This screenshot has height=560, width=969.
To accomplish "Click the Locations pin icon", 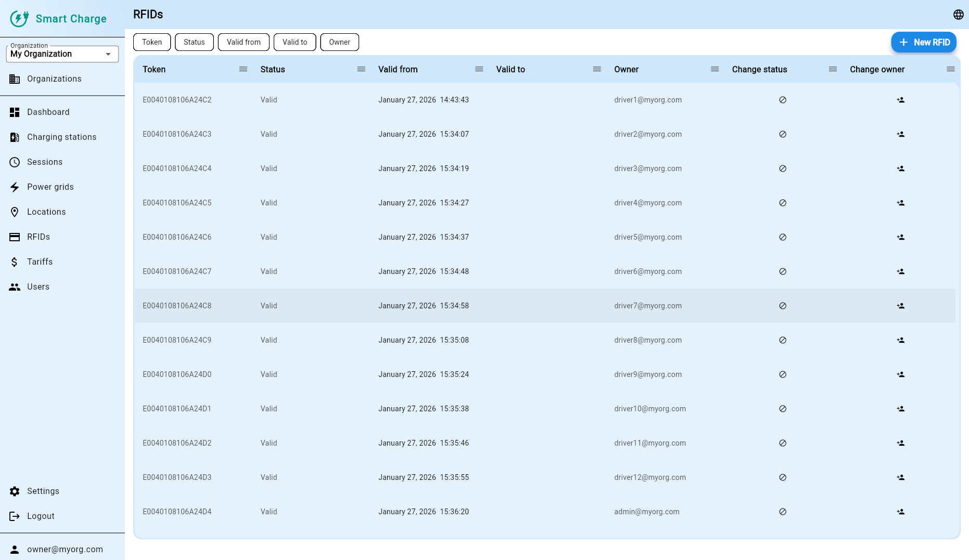I will coord(14,212).
